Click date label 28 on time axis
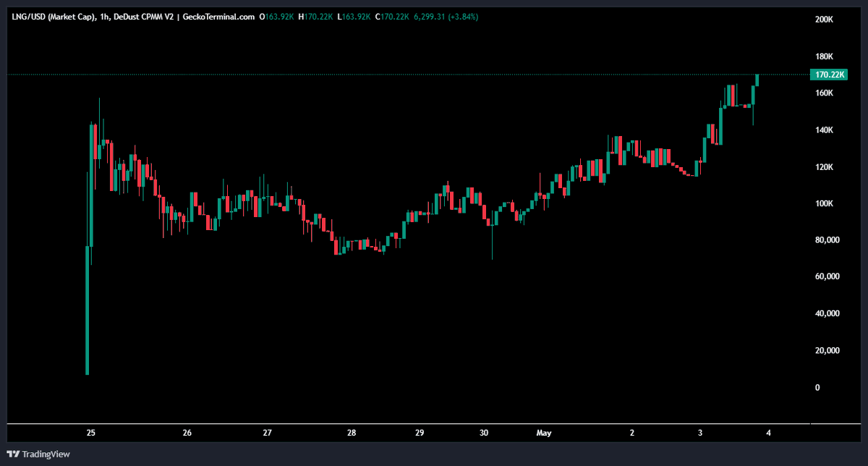Viewport: 868px width, 466px height. [x=352, y=433]
